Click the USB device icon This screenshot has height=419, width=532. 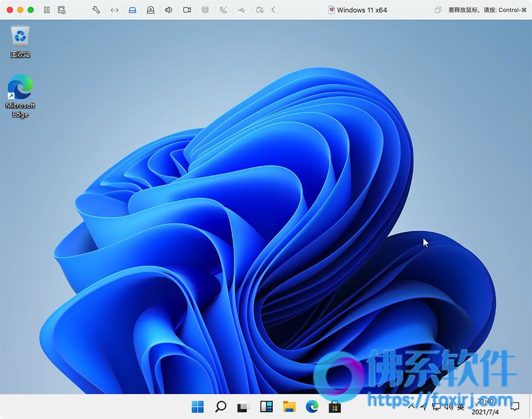pos(241,10)
